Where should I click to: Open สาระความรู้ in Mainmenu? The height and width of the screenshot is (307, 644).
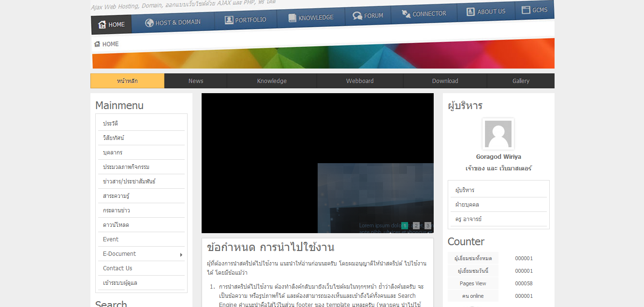point(142,196)
